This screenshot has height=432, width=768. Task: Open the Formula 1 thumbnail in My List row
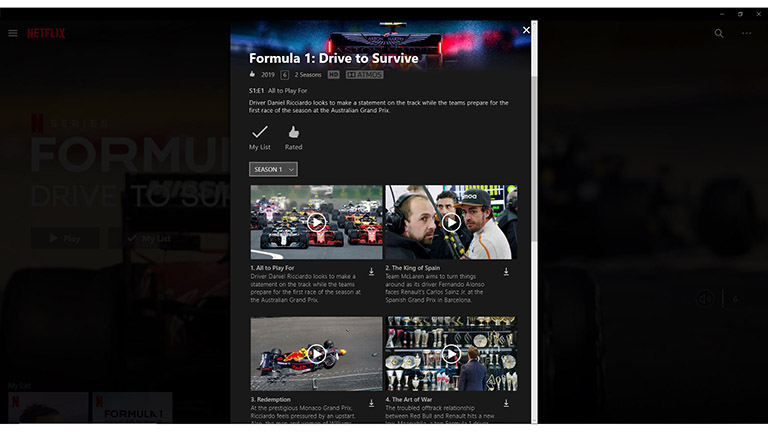(x=132, y=407)
